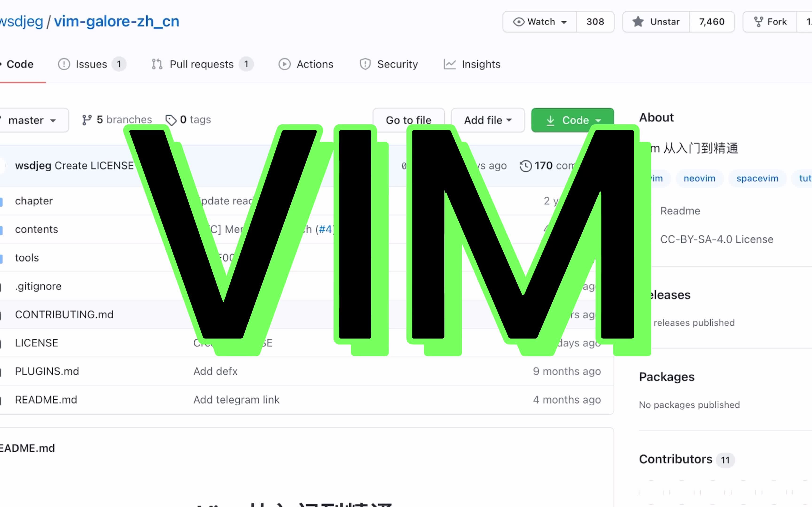The height and width of the screenshot is (507, 812).
Task: Click the PLUGINS.md file link
Action: click(47, 371)
